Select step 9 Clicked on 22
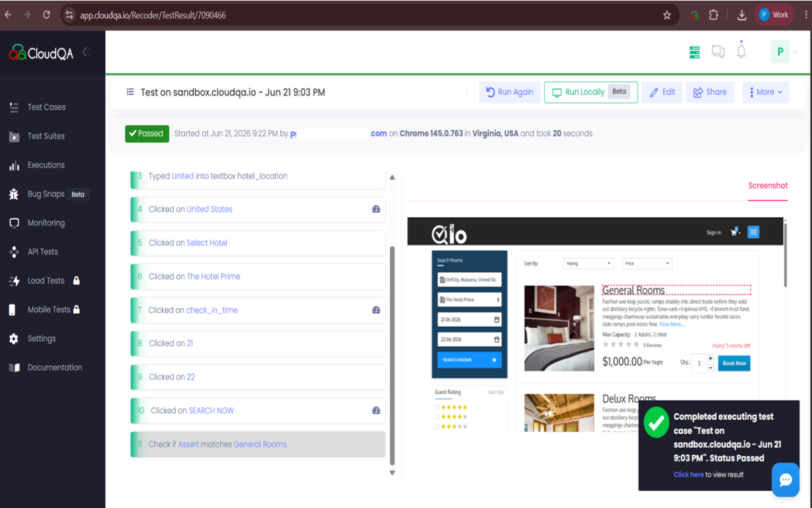812x508 pixels. (258, 377)
